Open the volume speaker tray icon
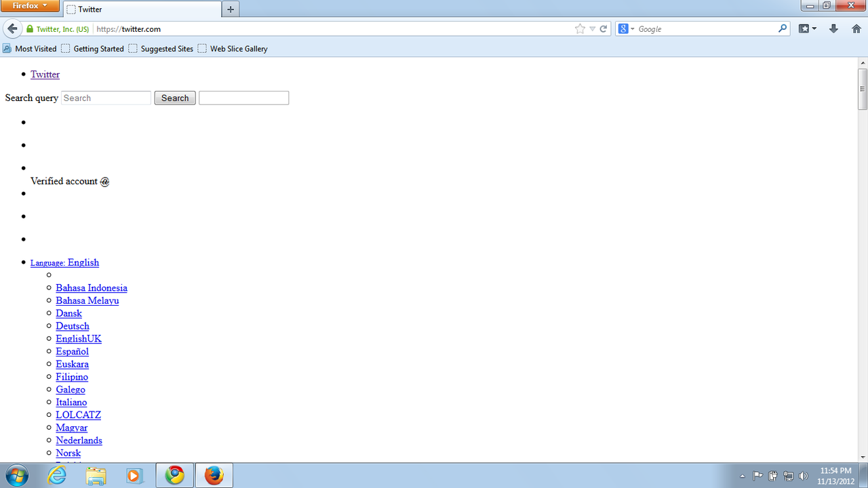Screen dimensions: 868x488 click(x=804, y=476)
